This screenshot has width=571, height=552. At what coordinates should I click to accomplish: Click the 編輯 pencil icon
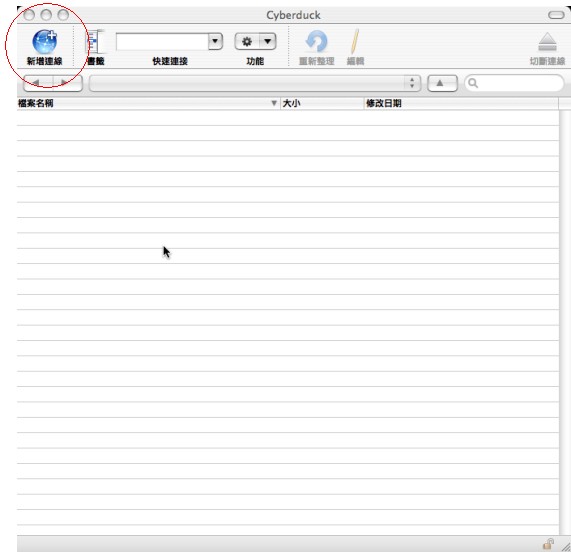[x=355, y=42]
